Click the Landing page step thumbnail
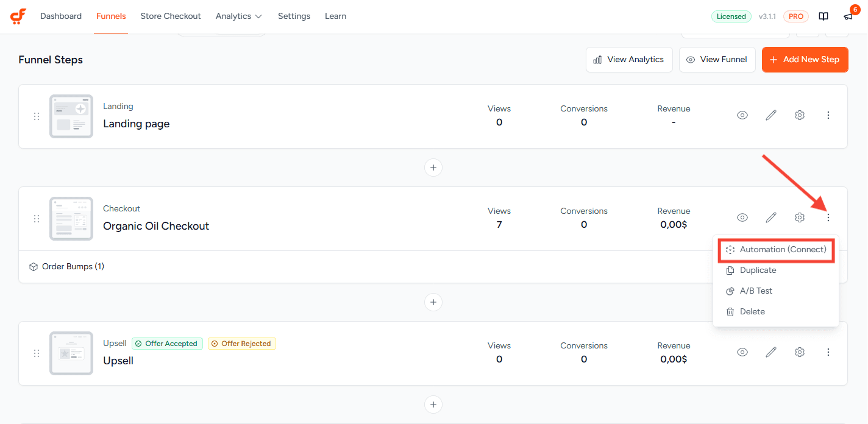This screenshot has height=424, width=868. [x=71, y=116]
